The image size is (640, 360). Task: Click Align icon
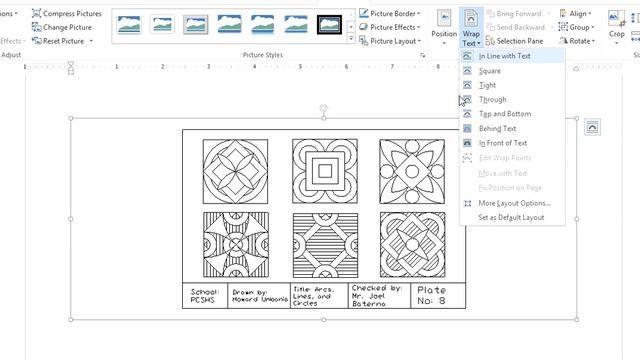pos(563,13)
